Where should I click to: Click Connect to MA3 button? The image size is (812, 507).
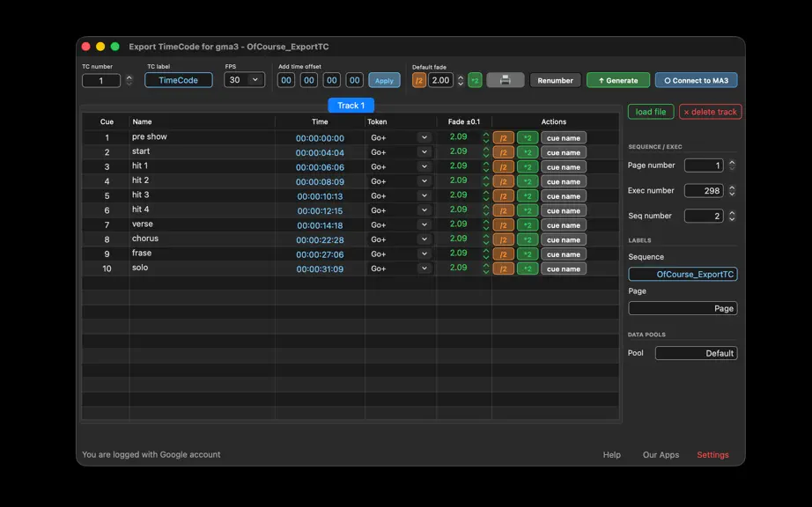point(697,80)
